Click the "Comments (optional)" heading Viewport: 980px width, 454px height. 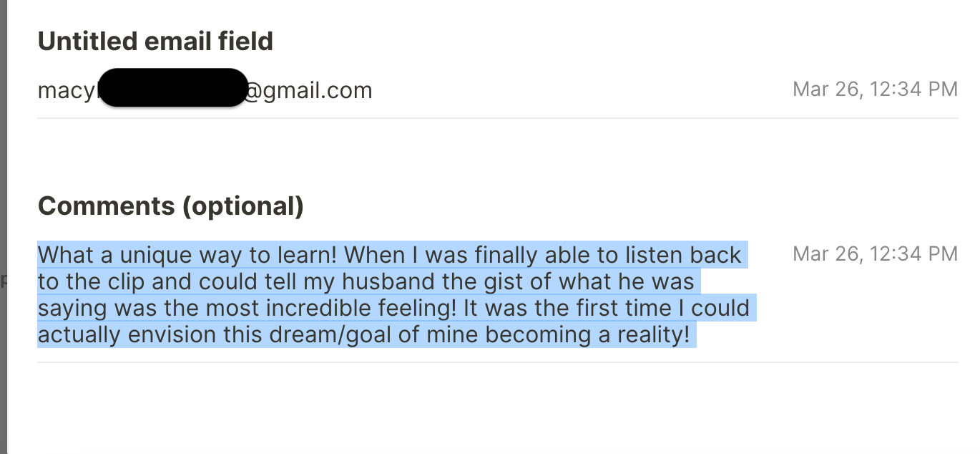[x=170, y=206]
